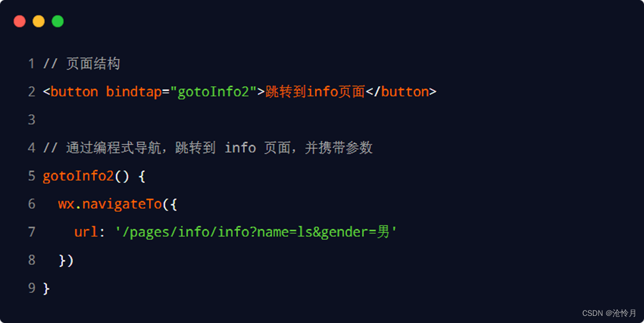The width and height of the screenshot is (644, 323).
Task: Click the gotoInfo2 function name
Action: [78, 176]
